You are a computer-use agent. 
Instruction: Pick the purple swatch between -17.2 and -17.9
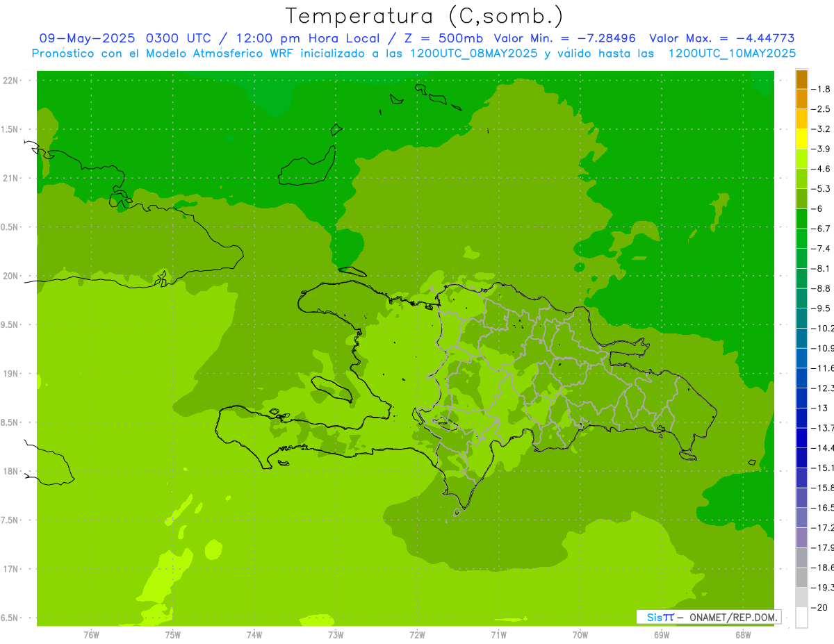click(x=801, y=538)
